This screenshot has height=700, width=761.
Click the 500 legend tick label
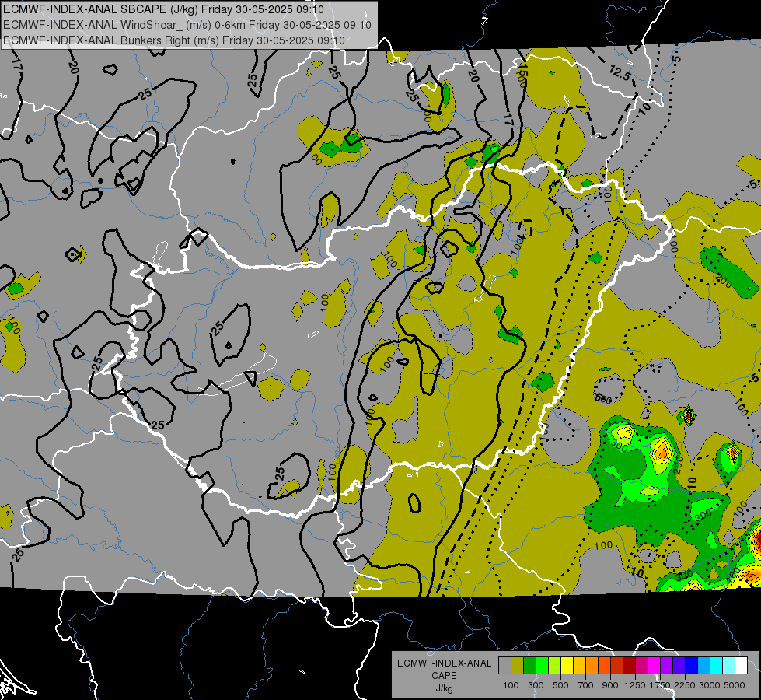click(x=560, y=685)
